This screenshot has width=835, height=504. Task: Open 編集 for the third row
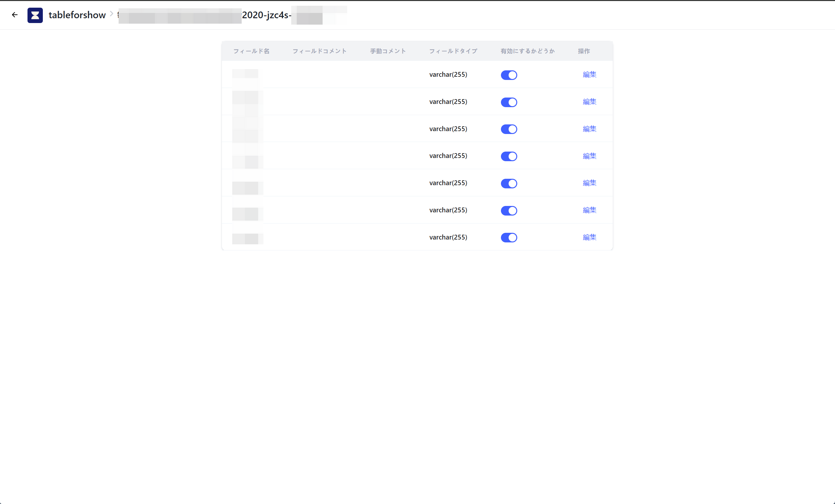point(589,129)
